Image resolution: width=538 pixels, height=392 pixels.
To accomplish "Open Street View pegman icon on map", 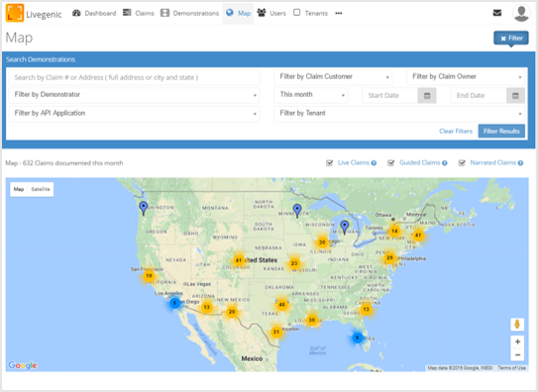I will (517, 324).
